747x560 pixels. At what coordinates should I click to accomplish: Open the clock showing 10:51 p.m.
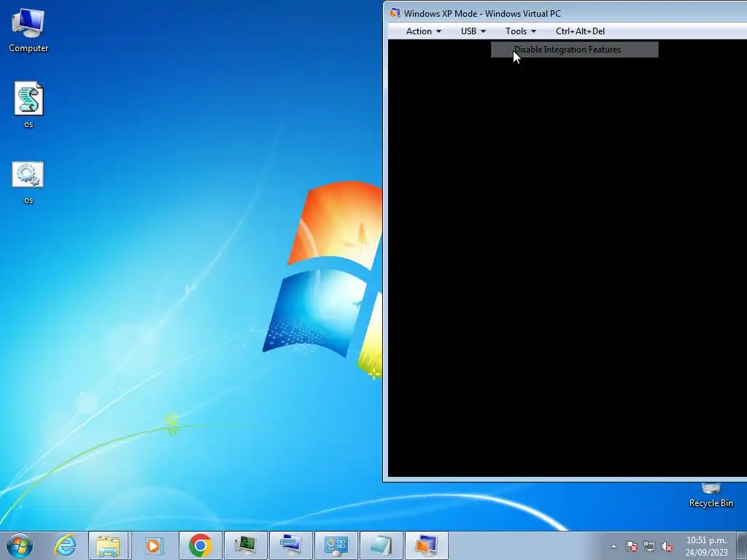[x=706, y=545]
